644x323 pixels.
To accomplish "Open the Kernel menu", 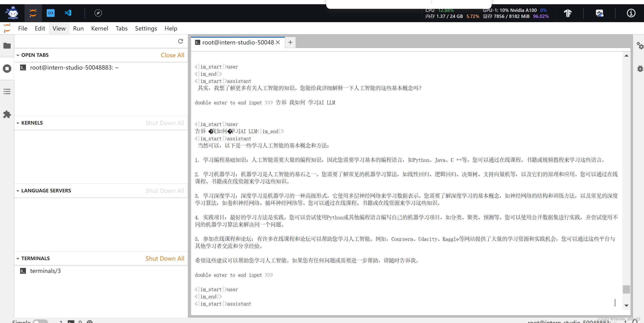I will point(99,28).
